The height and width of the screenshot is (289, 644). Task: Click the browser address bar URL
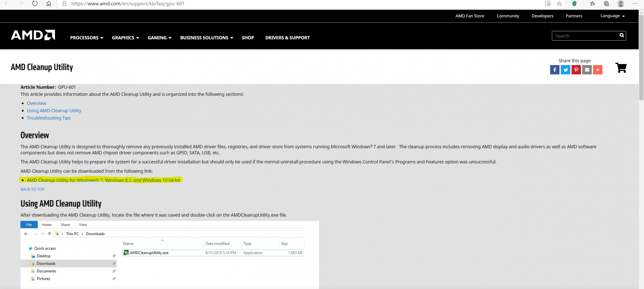[128, 4]
